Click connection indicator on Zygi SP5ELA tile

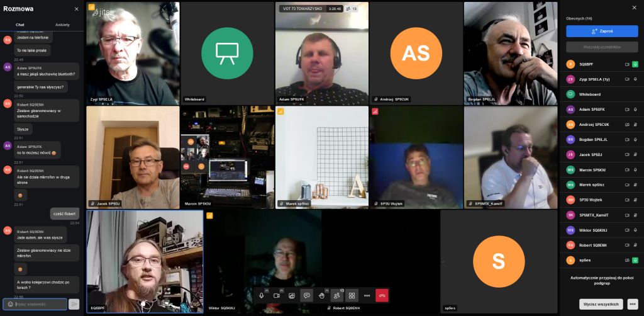pos(92,7)
